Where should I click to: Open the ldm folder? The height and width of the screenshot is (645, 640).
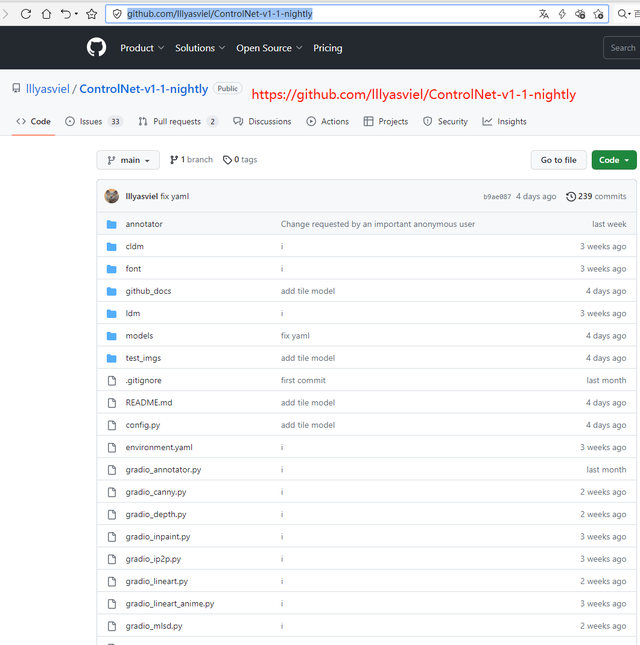click(133, 313)
